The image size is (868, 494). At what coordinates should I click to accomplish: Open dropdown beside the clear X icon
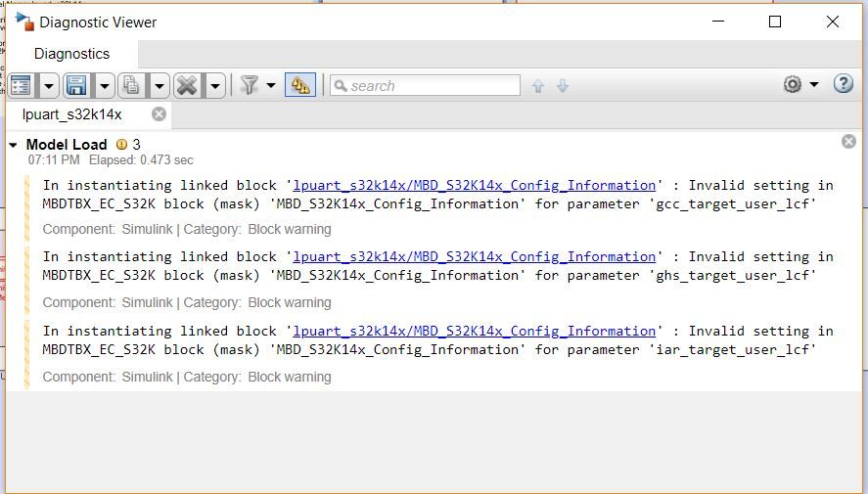point(215,86)
